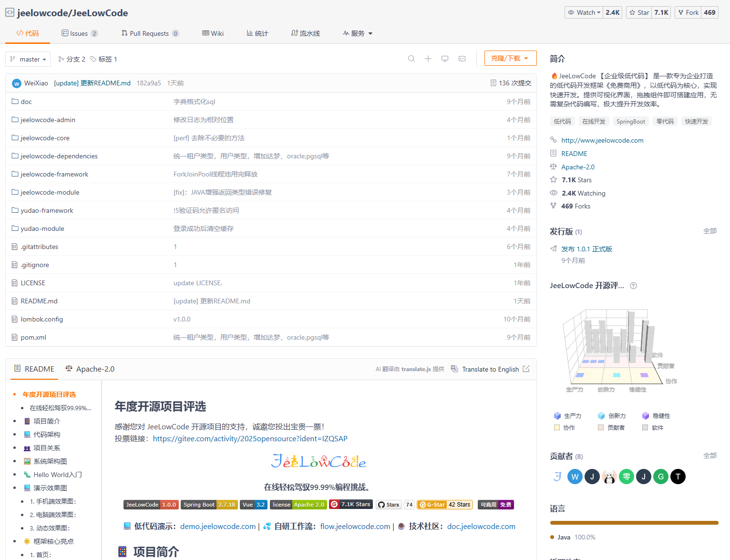Click the 生产力 legend swatch
Screen dimensions: 730x560
click(557, 415)
